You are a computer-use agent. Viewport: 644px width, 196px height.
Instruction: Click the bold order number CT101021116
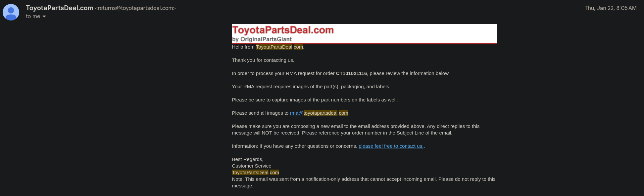click(351, 73)
